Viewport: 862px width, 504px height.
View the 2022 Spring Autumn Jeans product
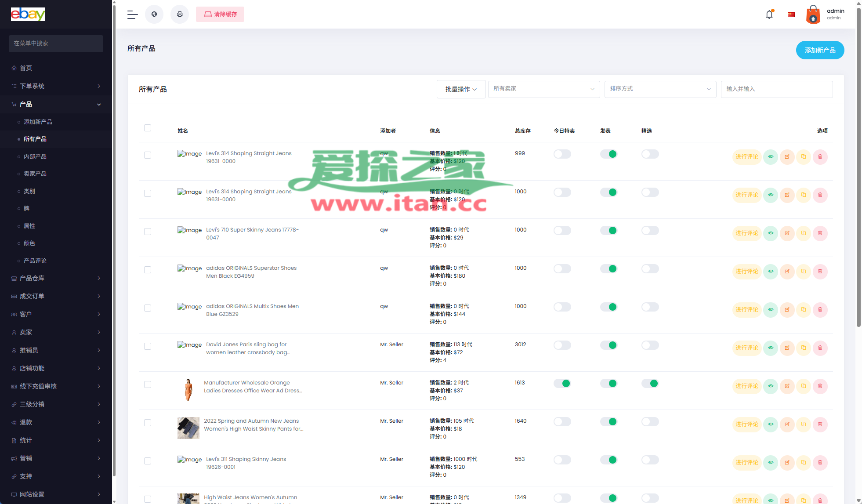[x=771, y=424]
